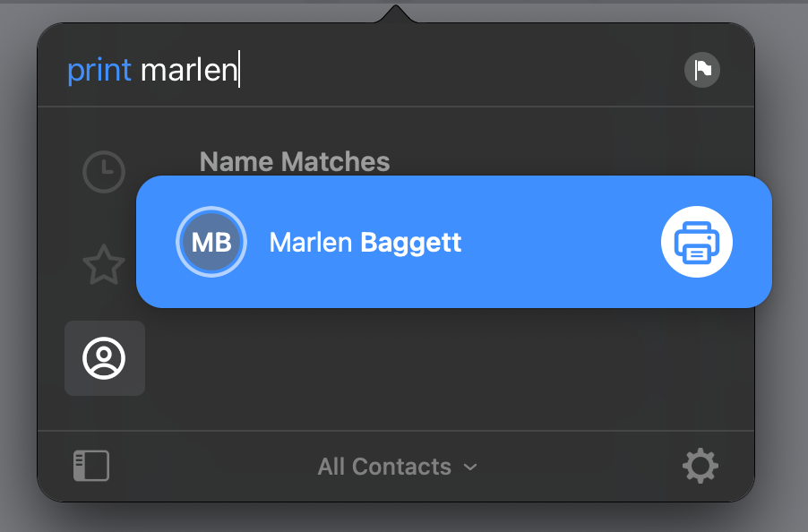This screenshot has height=532, width=808.
Task: Click the MB avatar circle
Action: coord(211,242)
